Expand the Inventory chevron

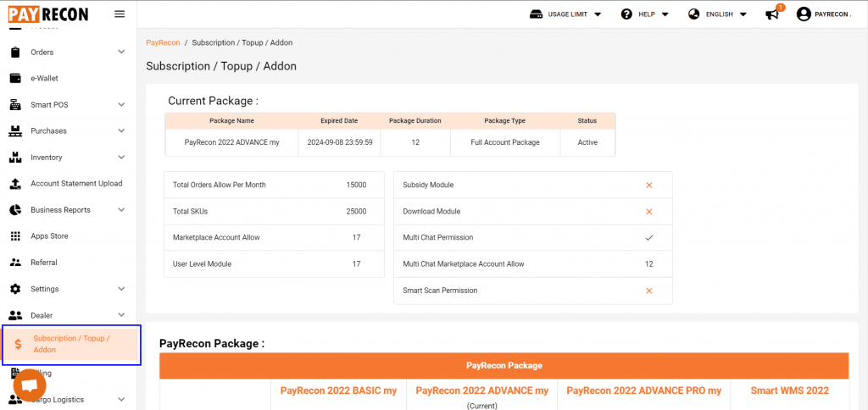(122, 158)
